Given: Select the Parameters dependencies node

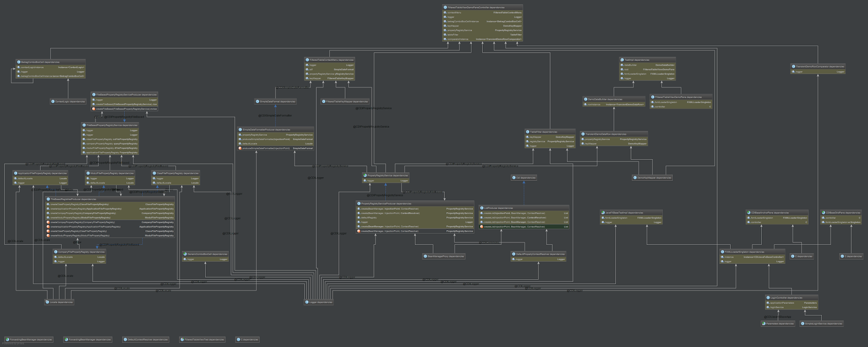Looking at the screenshot, I should [778, 324].
